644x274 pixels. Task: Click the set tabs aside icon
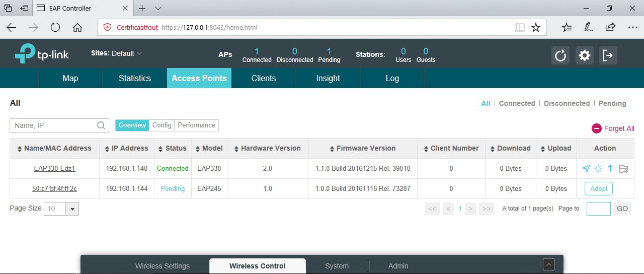pos(24,8)
